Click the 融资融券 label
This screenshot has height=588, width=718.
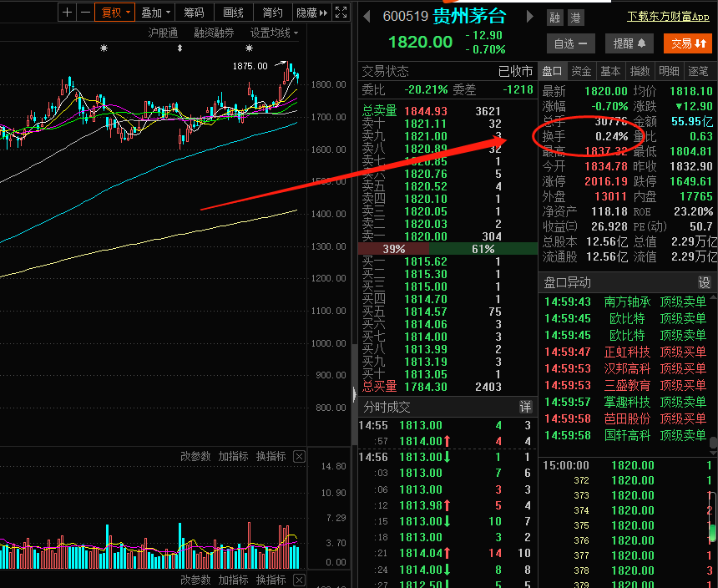click(214, 33)
